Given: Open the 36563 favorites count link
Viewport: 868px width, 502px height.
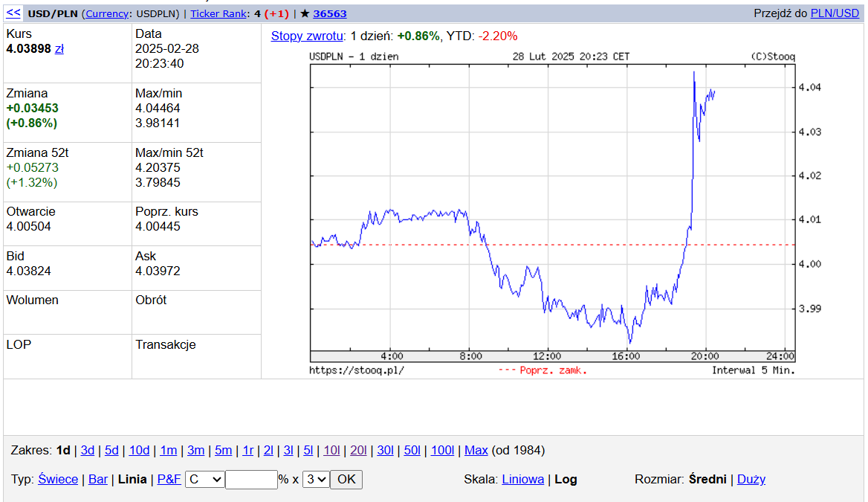Looking at the screenshot, I should [x=330, y=14].
